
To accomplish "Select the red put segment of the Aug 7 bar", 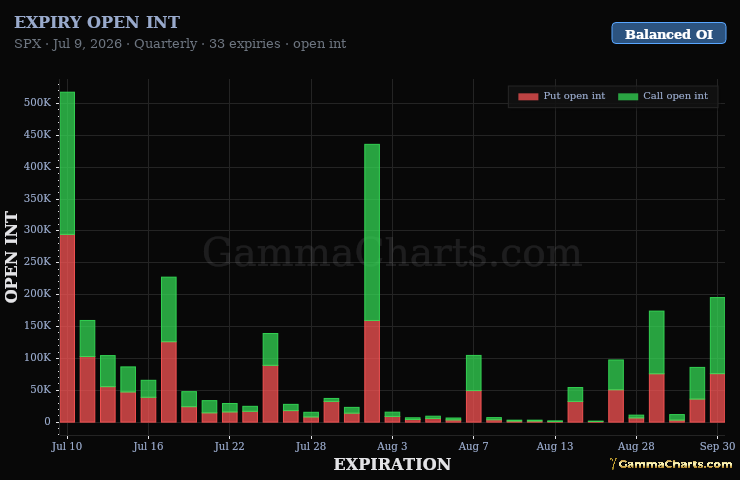I will pyautogui.click(x=473, y=406).
